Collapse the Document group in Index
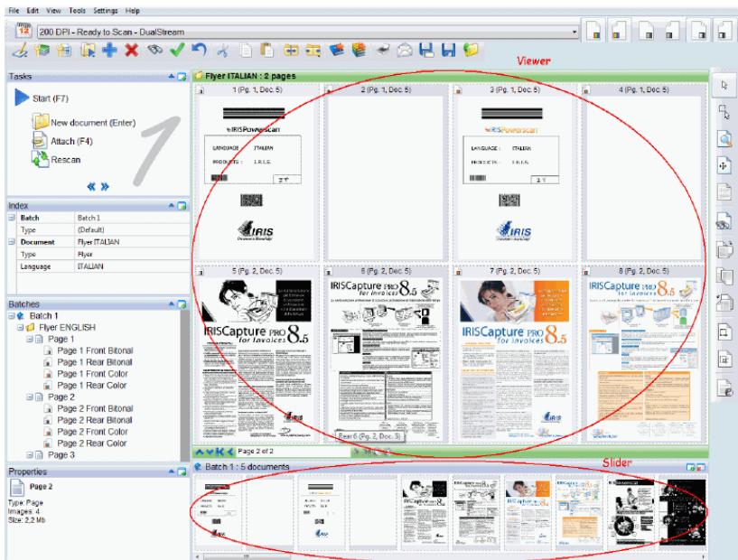The image size is (738, 560). tap(12, 242)
